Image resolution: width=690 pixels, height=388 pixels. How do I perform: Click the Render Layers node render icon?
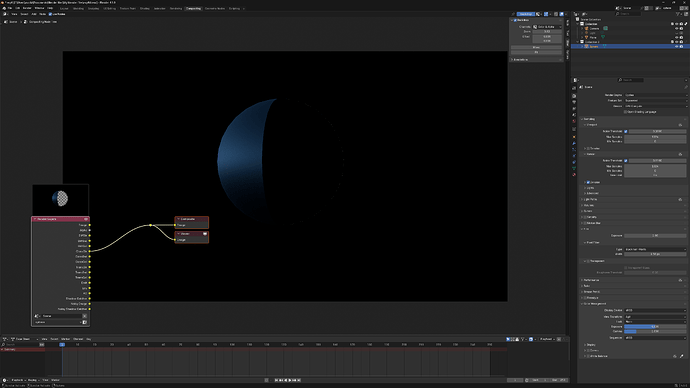86,219
